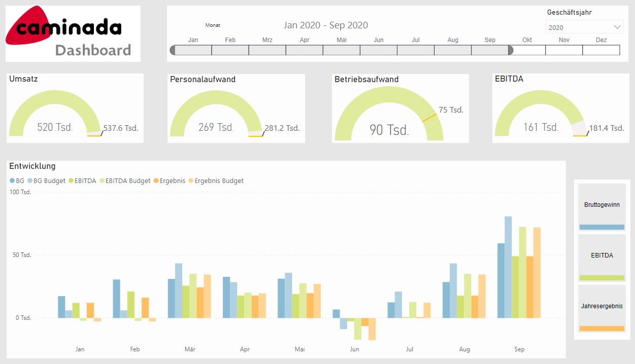Click the 2020 fiscal year selection box
Image resolution: width=635 pixels, height=364 pixels.
click(x=579, y=27)
